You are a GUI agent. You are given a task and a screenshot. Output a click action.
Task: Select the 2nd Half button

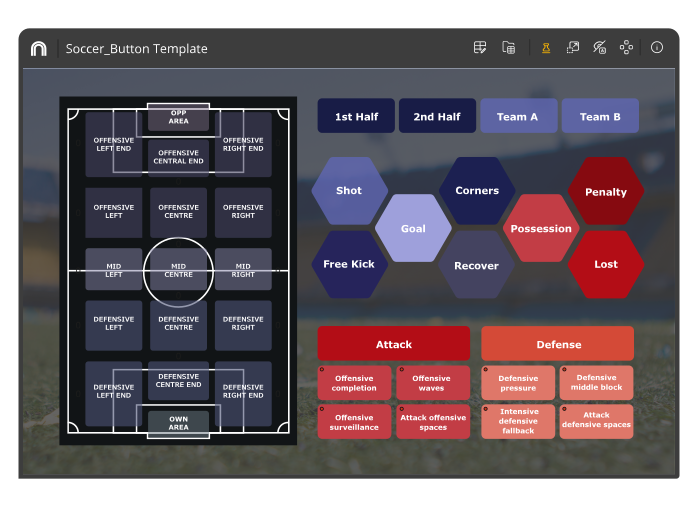pos(437,116)
